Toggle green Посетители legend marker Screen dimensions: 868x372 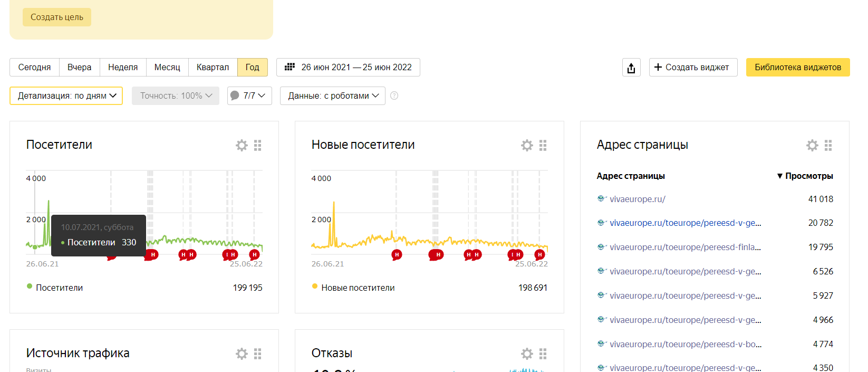pyautogui.click(x=30, y=286)
